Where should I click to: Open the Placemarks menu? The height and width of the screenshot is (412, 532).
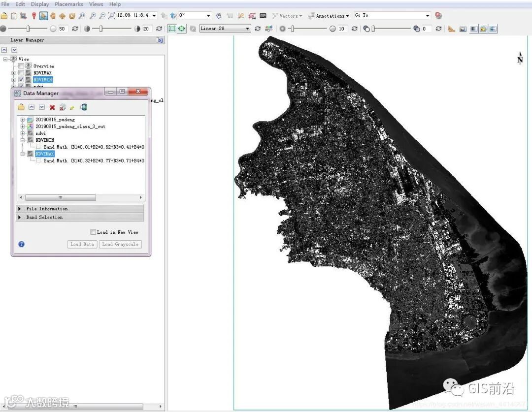click(69, 4)
